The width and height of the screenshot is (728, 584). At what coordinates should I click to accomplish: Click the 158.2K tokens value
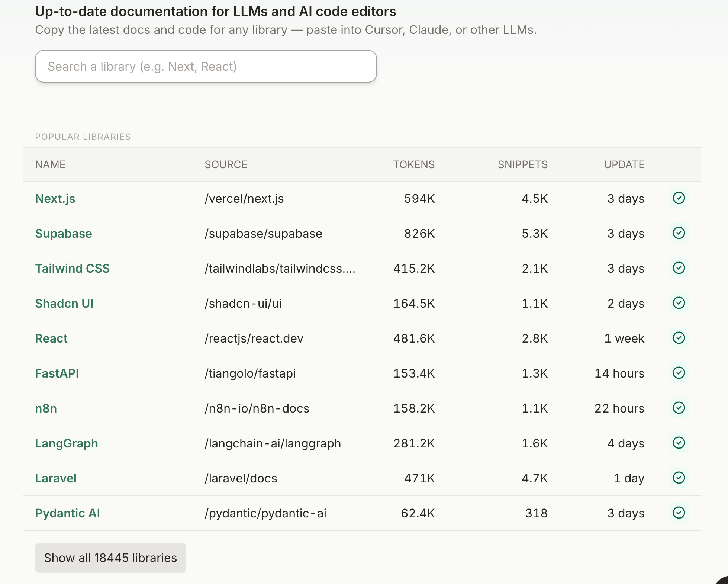tap(414, 408)
